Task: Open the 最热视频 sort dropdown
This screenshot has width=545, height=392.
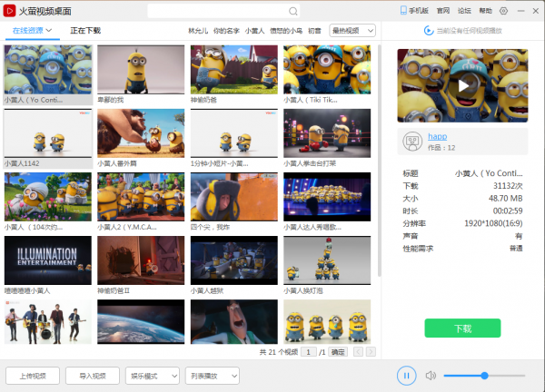Action: (352, 31)
